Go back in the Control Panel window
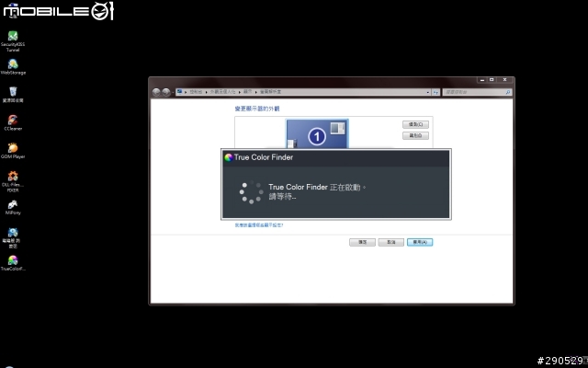This screenshot has height=368, width=588. 156,92
